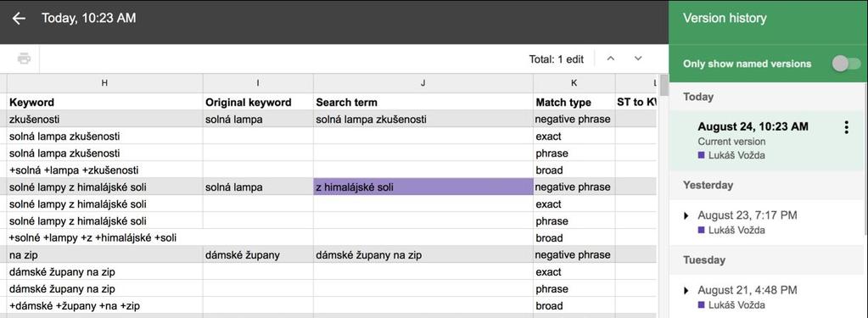
Task: Click the spreadsheet vertical scrollbar thumb
Action: click(x=664, y=85)
